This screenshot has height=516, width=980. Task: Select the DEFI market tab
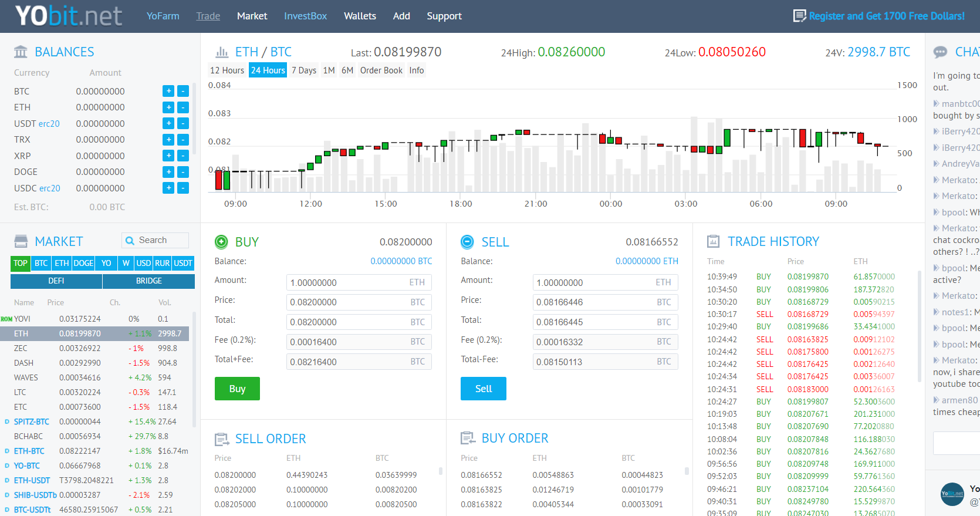(x=56, y=281)
